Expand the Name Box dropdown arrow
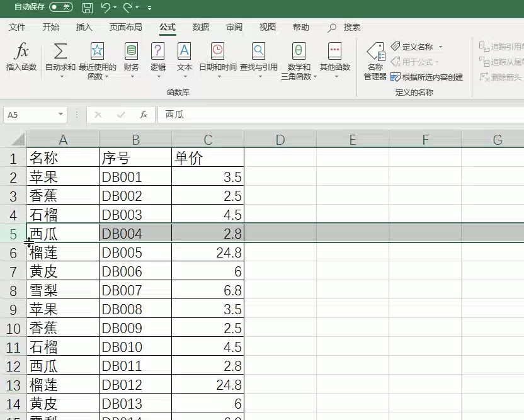Image resolution: width=524 pixels, height=420 pixels. [61, 115]
